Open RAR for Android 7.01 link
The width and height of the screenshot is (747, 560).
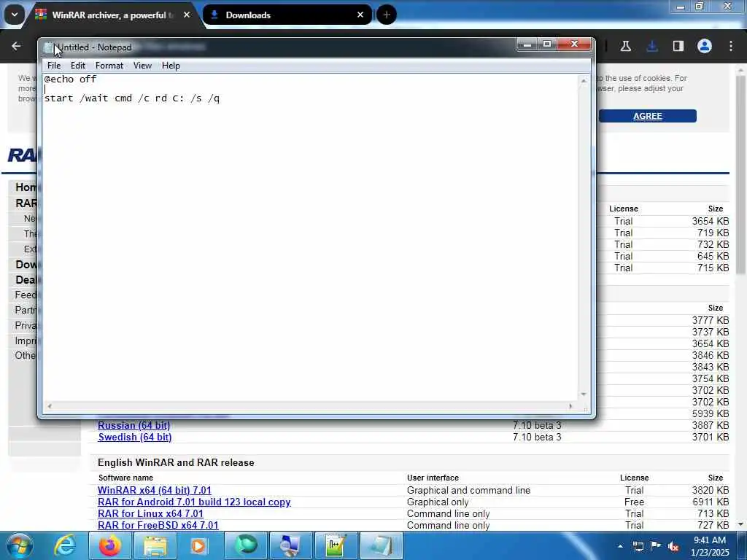click(194, 502)
